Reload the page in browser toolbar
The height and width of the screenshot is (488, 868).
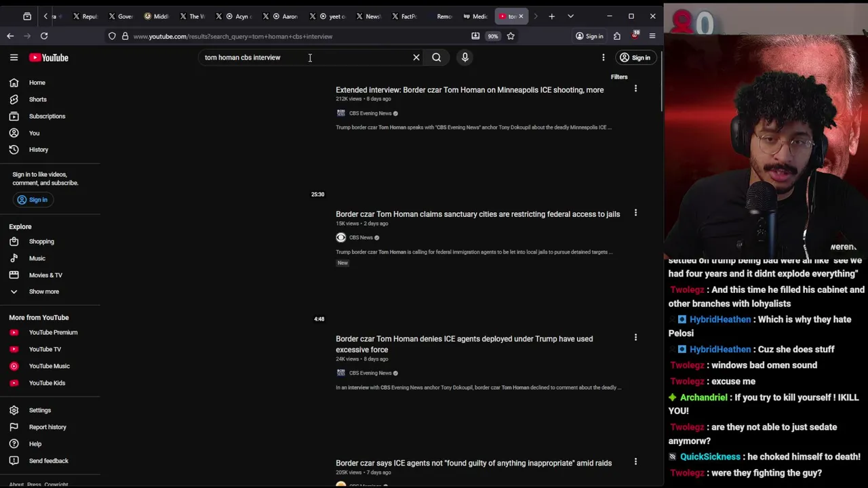point(44,36)
